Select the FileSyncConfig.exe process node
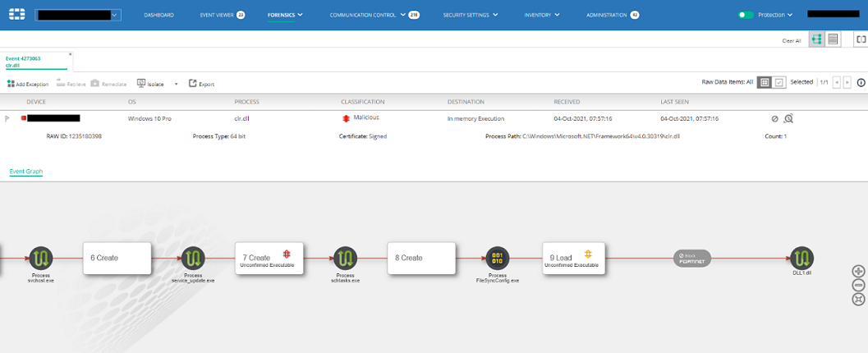This screenshot has width=868, height=353. 498,259
